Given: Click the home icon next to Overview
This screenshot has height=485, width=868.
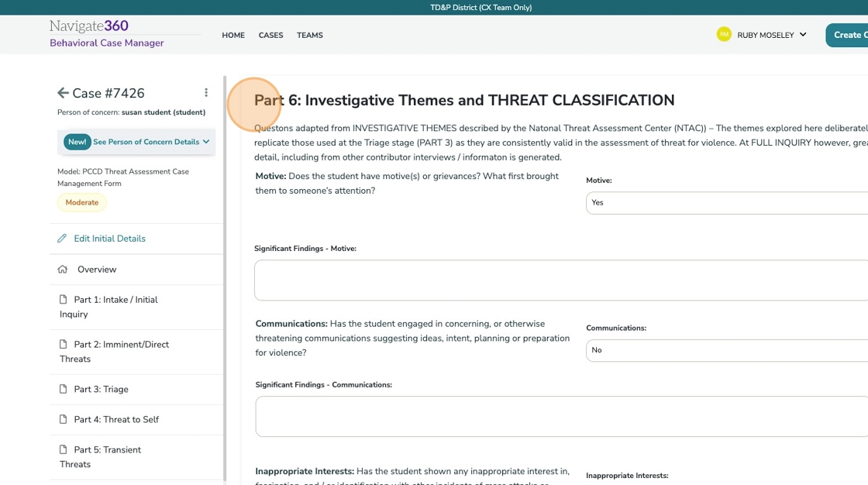Looking at the screenshot, I should point(63,270).
